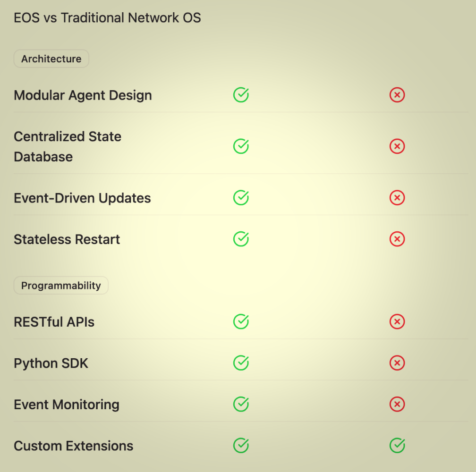
Task: Click green check for Event-Driven Updates
Action: (241, 198)
